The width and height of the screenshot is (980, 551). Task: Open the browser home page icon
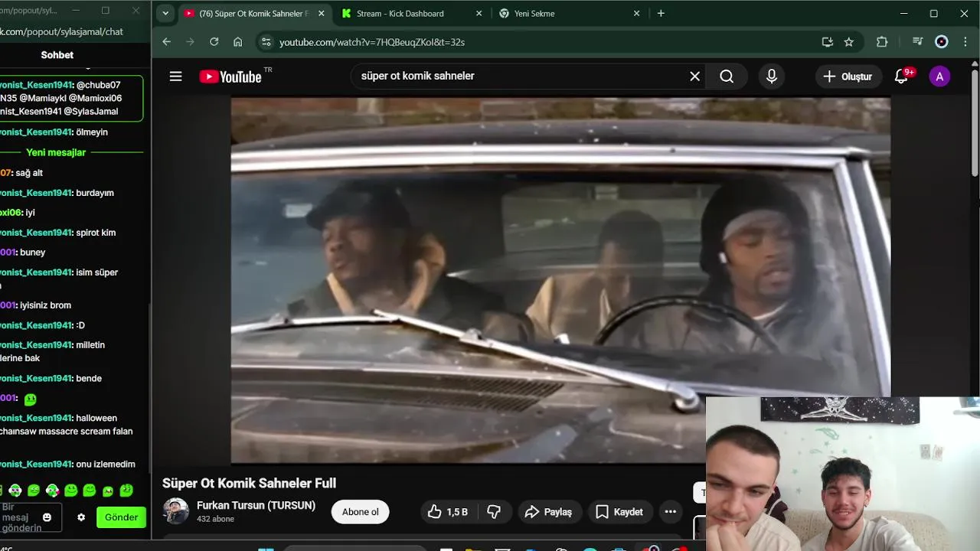point(238,42)
